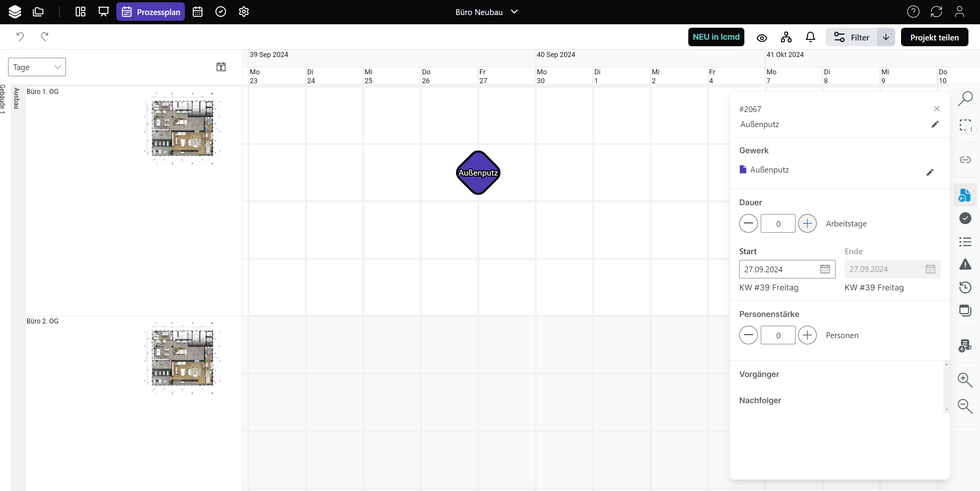This screenshot has width=980, height=491.
Task: Toggle the checkmark status icon in sidebar
Action: click(x=965, y=218)
